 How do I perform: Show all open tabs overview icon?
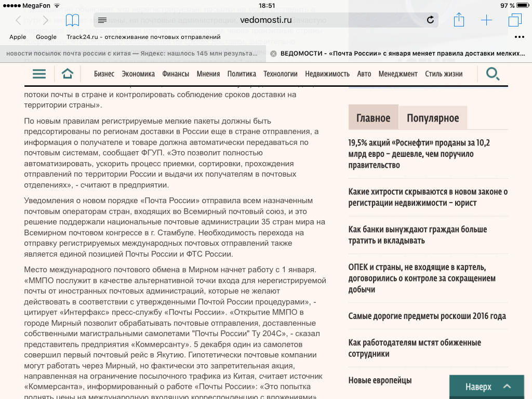[515, 20]
